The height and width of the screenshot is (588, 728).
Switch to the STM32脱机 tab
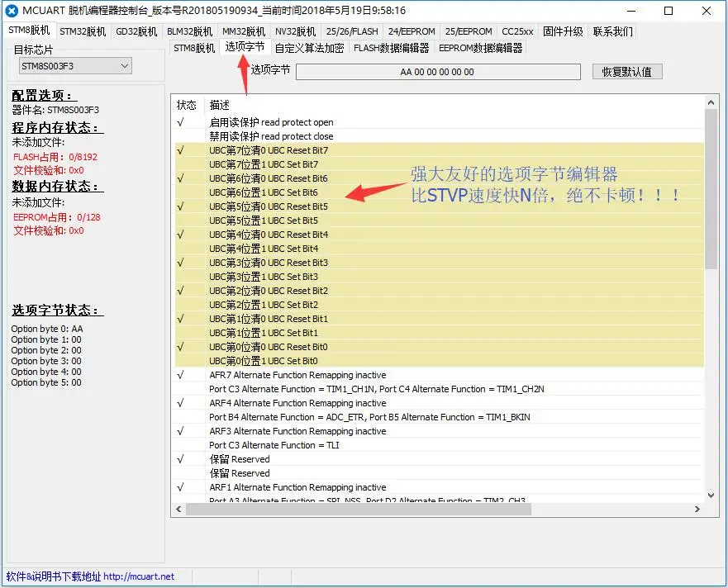tap(83, 31)
